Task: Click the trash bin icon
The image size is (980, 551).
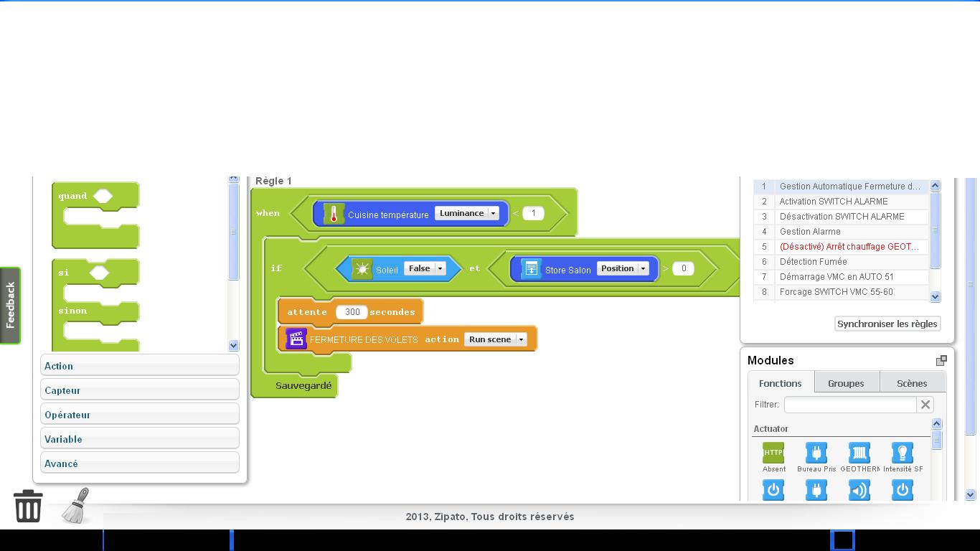Action: (x=28, y=506)
